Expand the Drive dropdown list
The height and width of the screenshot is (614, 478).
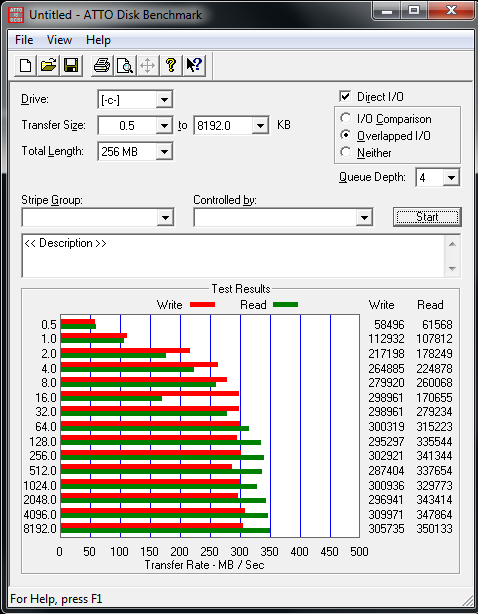tap(164, 99)
